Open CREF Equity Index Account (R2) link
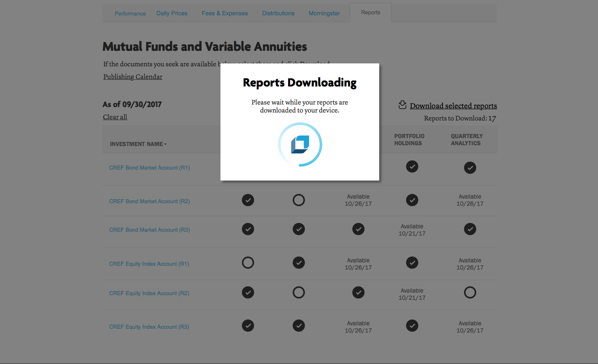 click(x=149, y=293)
